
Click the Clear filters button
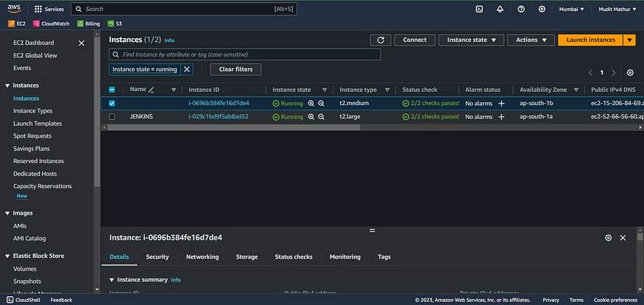click(x=236, y=69)
